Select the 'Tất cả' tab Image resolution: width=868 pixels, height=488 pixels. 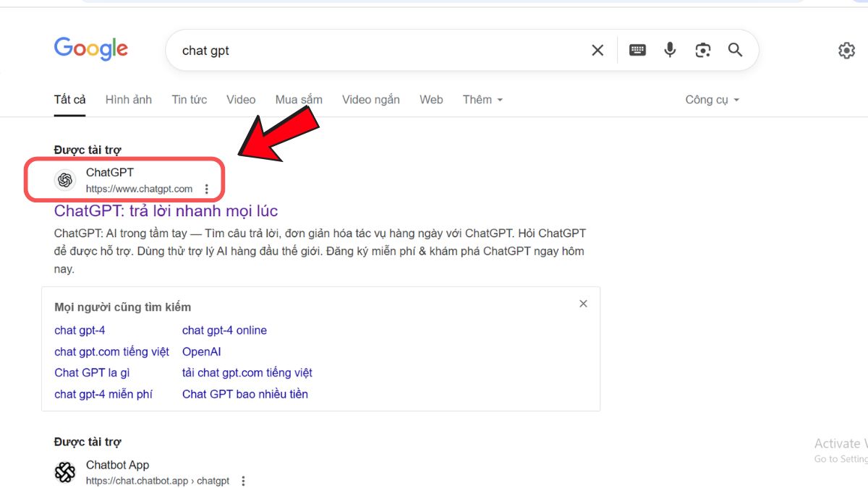pos(70,100)
